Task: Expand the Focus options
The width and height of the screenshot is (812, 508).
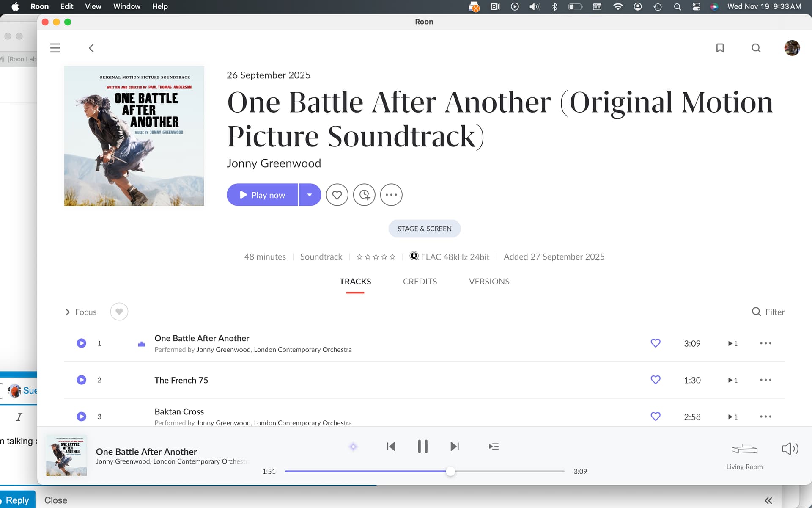Action: [x=80, y=312]
